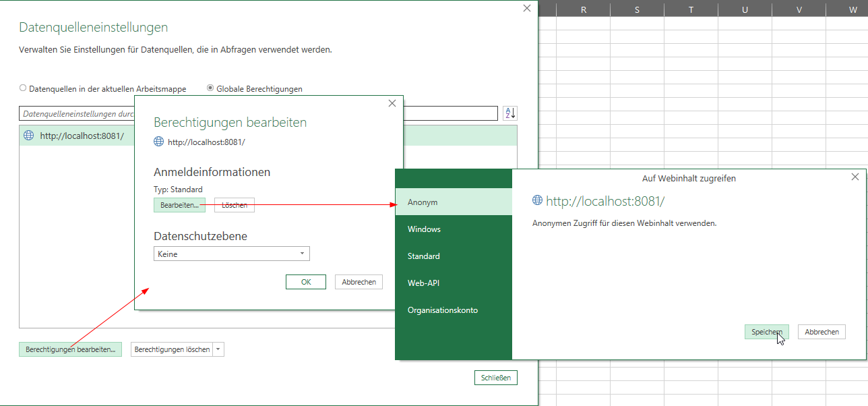Choose the Anonym authentication tab
Image resolution: width=868 pixels, height=406 pixels.
453,202
